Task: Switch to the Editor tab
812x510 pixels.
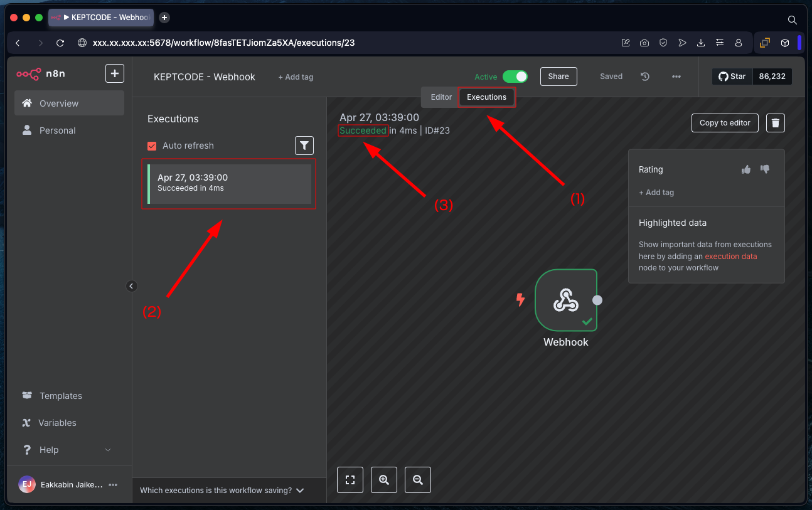Action: pos(441,97)
